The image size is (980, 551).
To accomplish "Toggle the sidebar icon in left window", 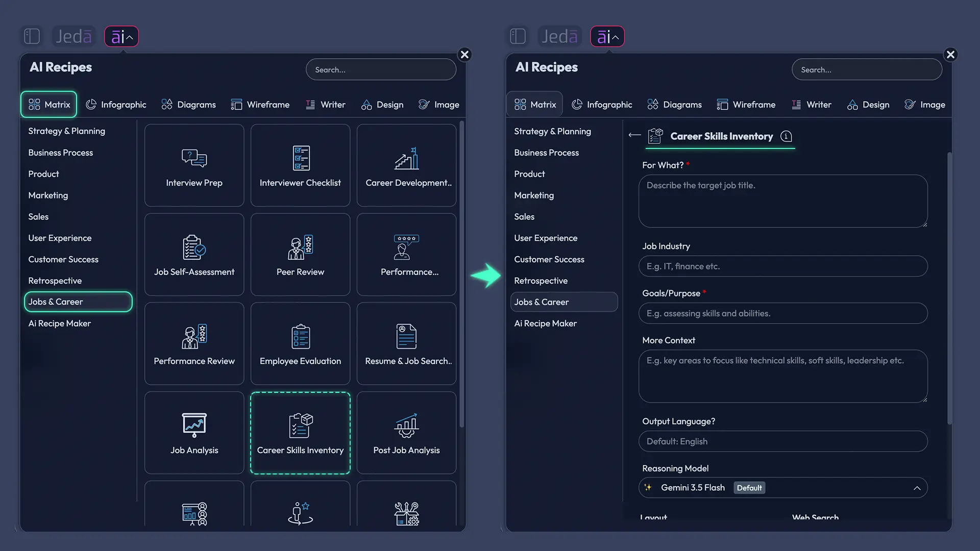I will (x=32, y=36).
